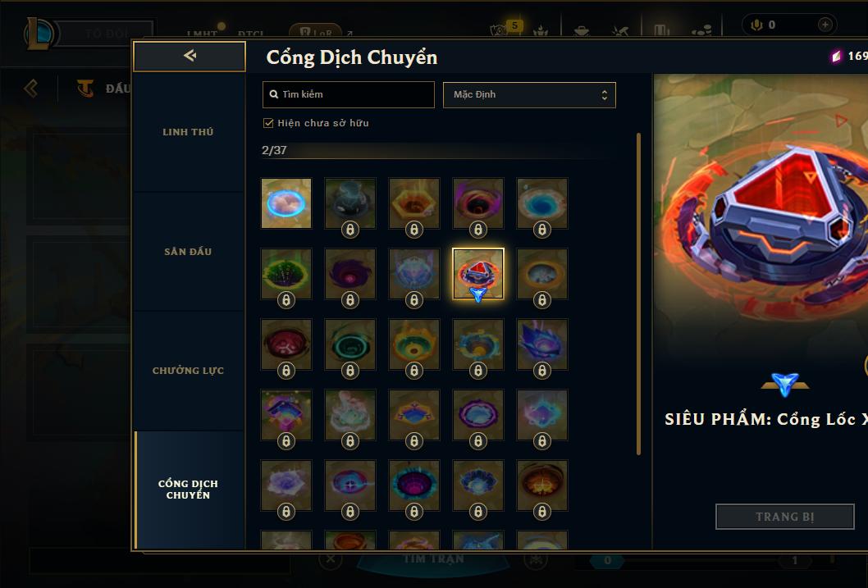The image size is (868, 588).
Task: Click the portal list vertical scrollbar
Action: 638,294
